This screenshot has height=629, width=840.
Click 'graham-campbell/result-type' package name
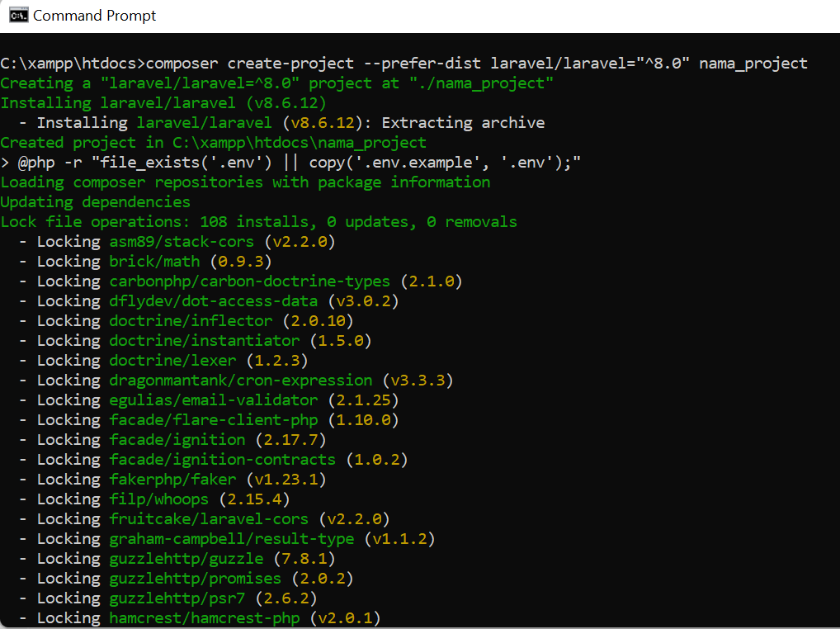[231, 540]
